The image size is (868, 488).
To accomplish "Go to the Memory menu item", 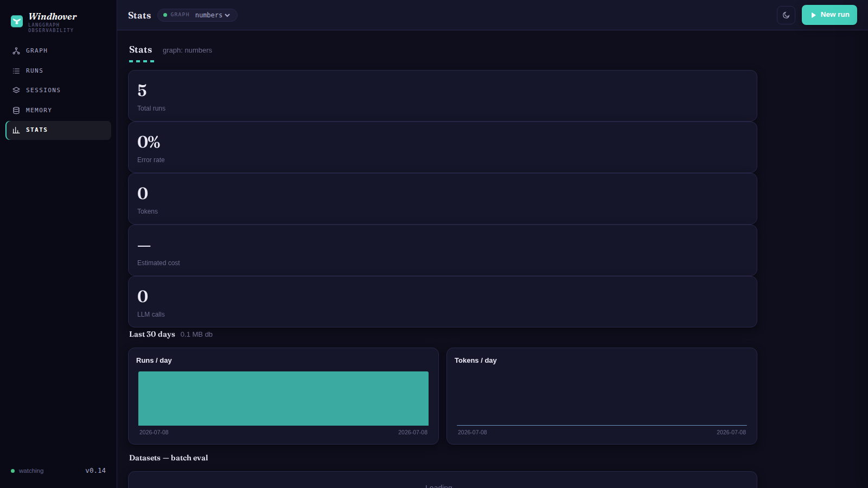I will click(x=59, y=111).
